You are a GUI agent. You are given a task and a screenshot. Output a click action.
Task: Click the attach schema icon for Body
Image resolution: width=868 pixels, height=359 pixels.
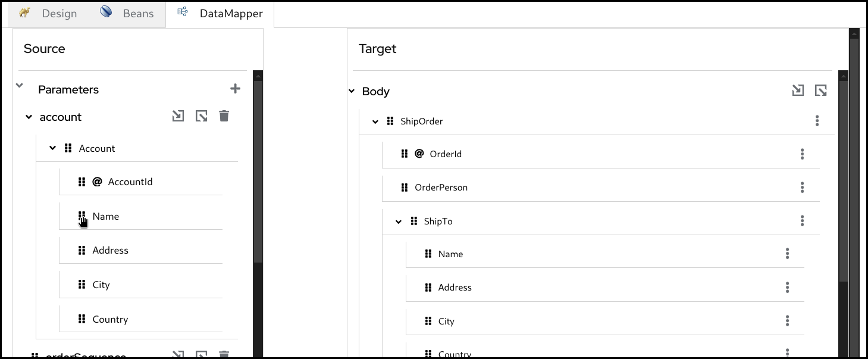click(798, 90)
